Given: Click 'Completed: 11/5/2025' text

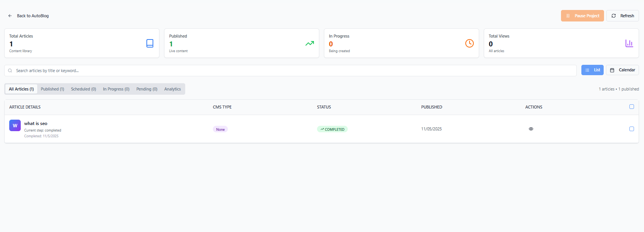Looking at the screenshot, I should [41, 136].
